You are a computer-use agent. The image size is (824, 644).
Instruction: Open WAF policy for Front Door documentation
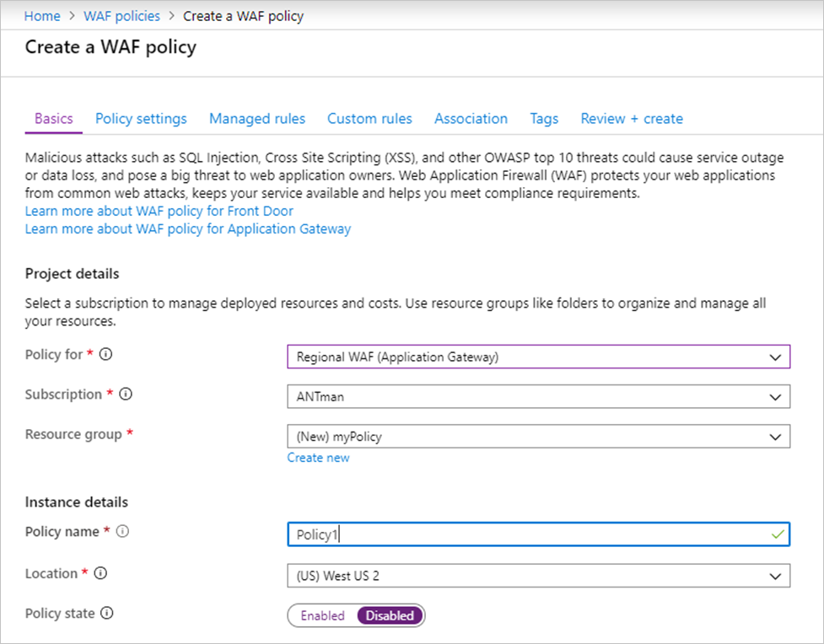(x=158, y=211)
